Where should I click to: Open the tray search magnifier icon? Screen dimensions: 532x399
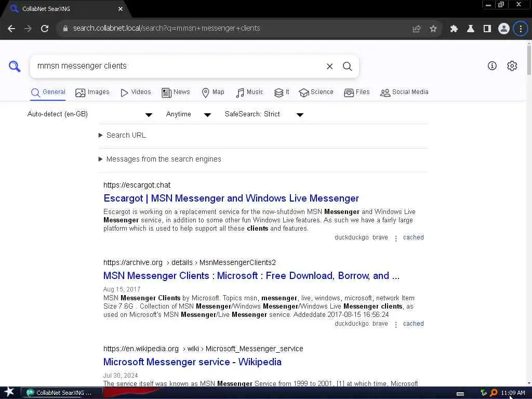tap(494, 393)
